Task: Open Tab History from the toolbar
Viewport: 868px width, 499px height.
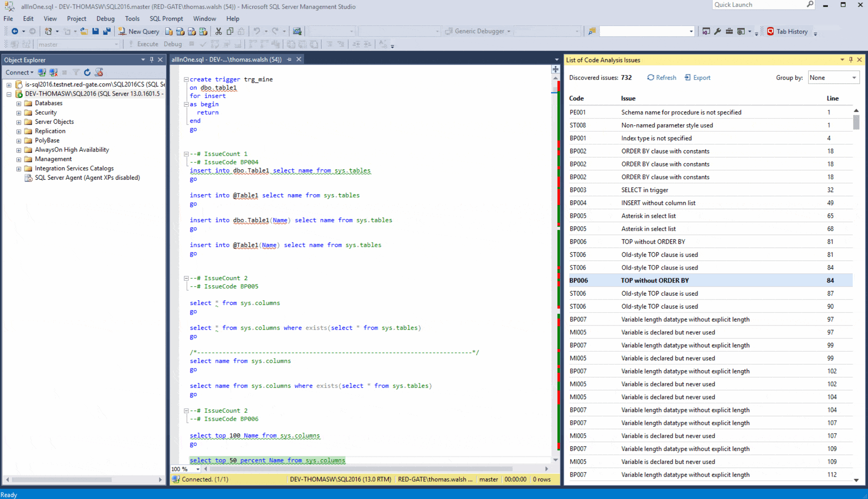Action: pos(787,31)
